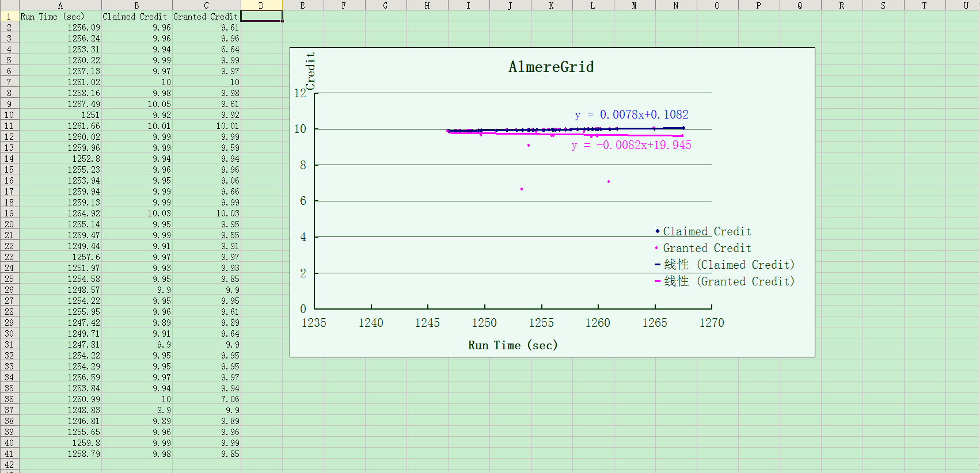Select column B header

(136, 5)
